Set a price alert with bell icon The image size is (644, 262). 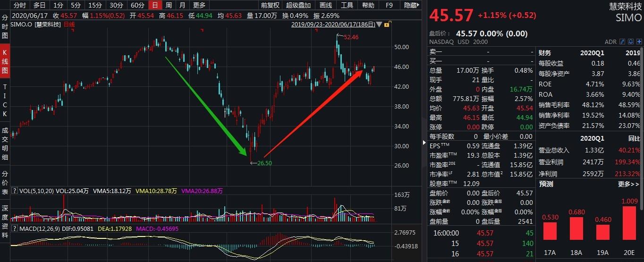pyautogui.click(x=631, y=42)
